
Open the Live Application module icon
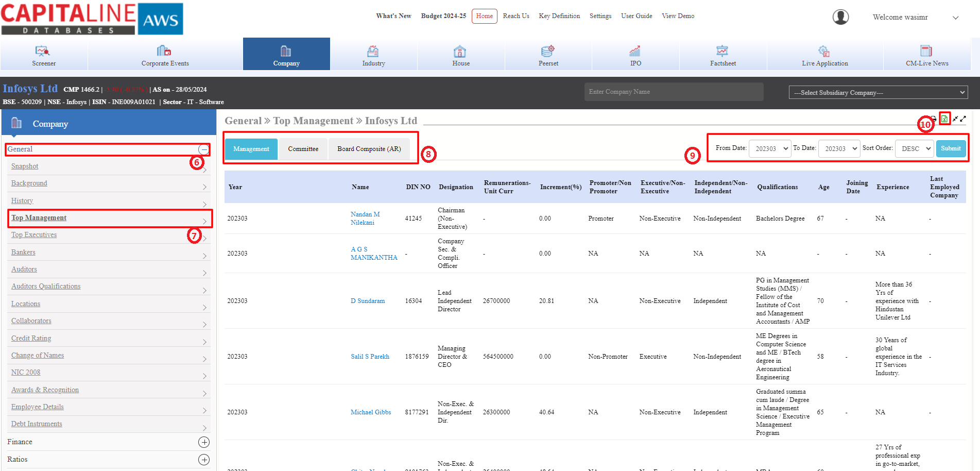[x=824, y=51]
